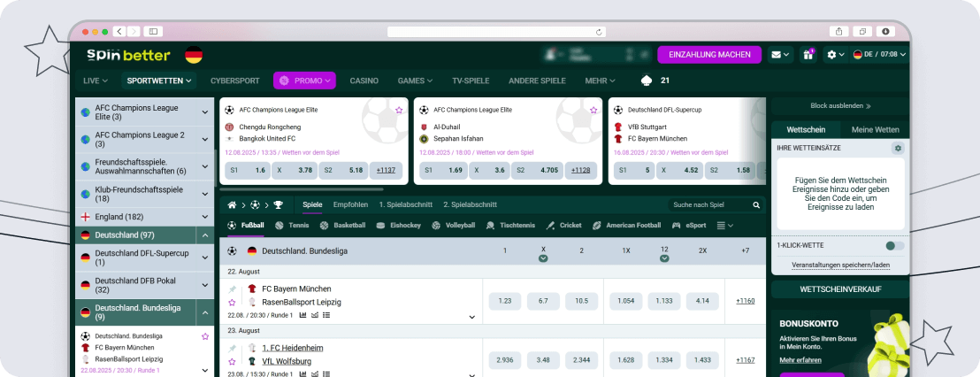Go to home via house breadcrumb icon
Viewport: 980px width, 377px height.
[x=232, y=205]
